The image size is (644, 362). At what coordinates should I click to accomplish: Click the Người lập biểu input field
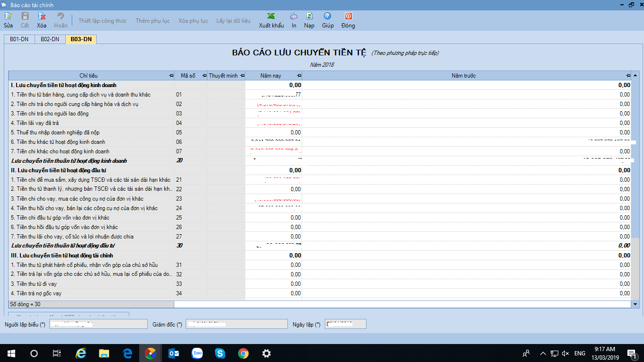pos(98,324)
